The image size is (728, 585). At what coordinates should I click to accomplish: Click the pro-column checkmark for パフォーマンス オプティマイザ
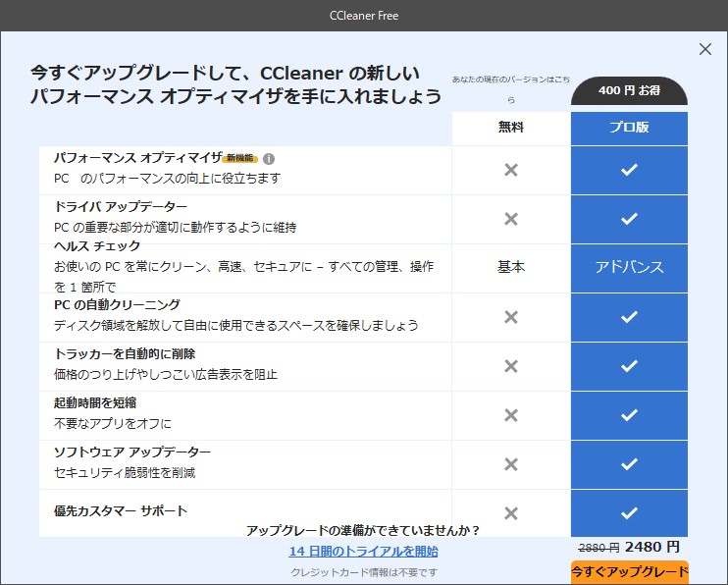[629, 170]
